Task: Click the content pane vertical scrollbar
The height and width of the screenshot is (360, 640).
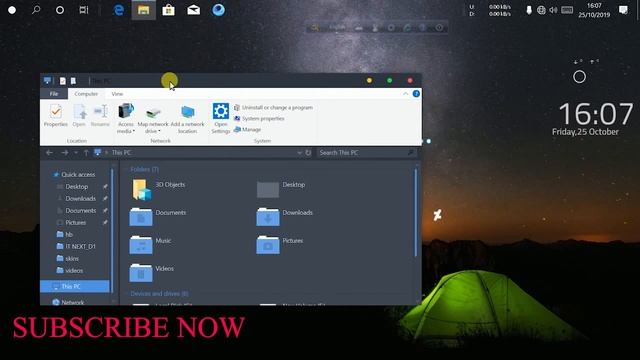Action: click(x=416, y=213)
